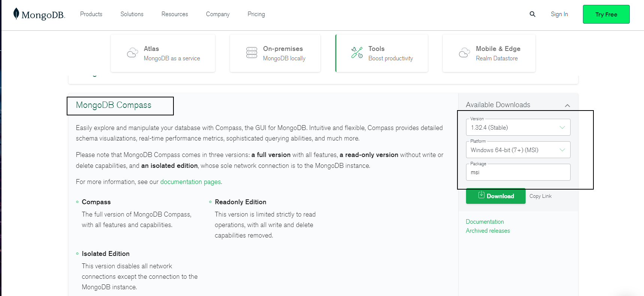Image resolution: width=644 pixels, height=296 pixels.
Task: Open the Documentation link
Action: 485,222
